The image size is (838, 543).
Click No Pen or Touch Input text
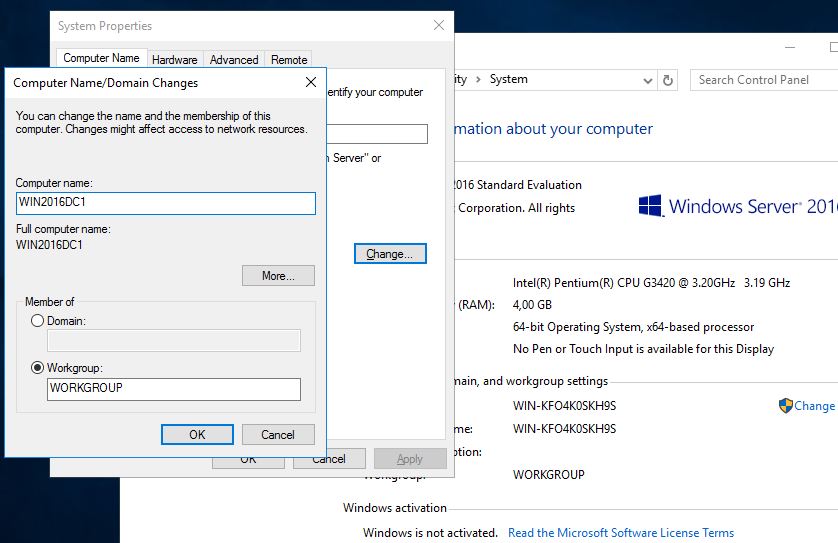(643, 349)
